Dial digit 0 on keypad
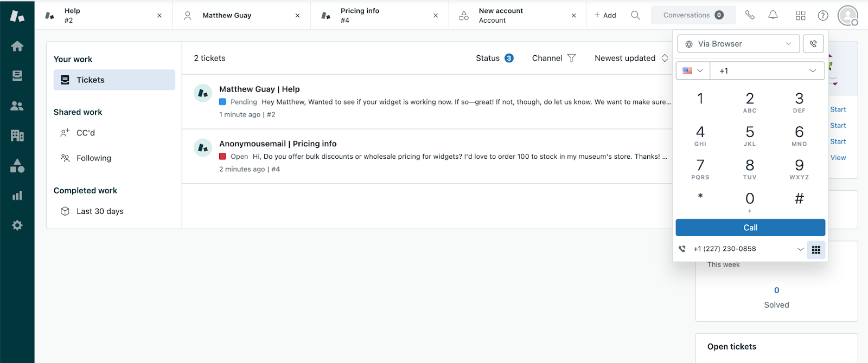 click(750, 202)
